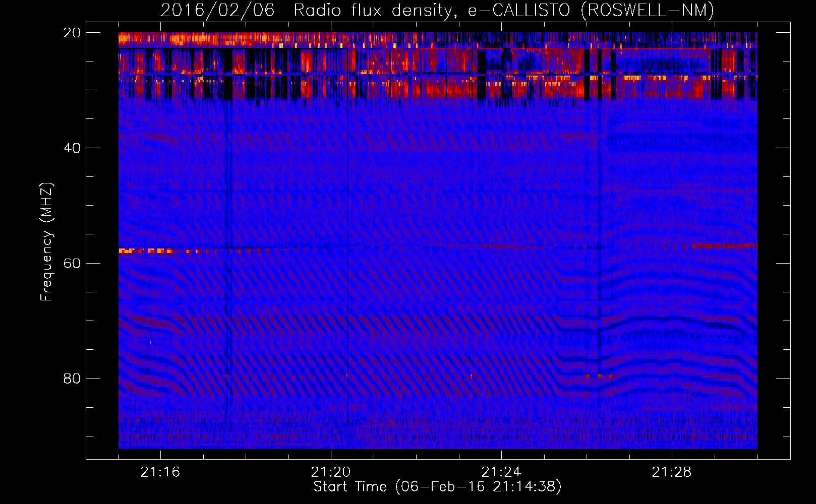The image size is (816, 504).
Task: Click the 60 MHz frequency tick label
Action: click(x=72, y=264)
